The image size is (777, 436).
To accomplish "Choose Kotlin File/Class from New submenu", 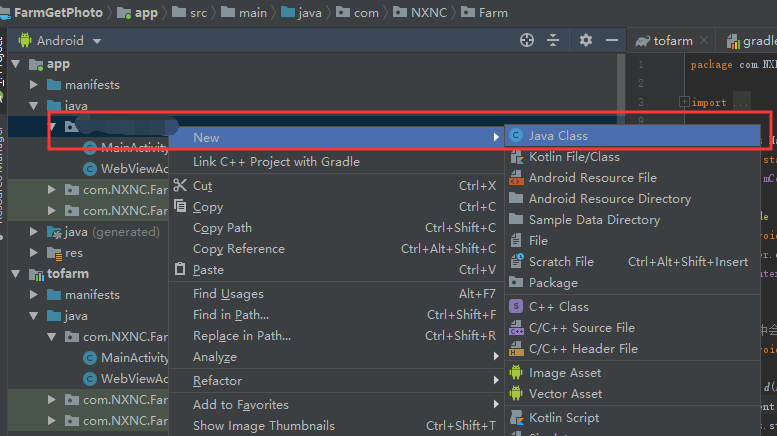I will pos(574,157).
